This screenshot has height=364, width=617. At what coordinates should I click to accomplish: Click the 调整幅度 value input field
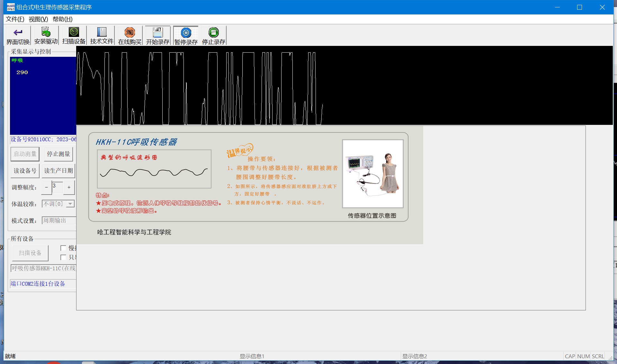pos(57,187)
